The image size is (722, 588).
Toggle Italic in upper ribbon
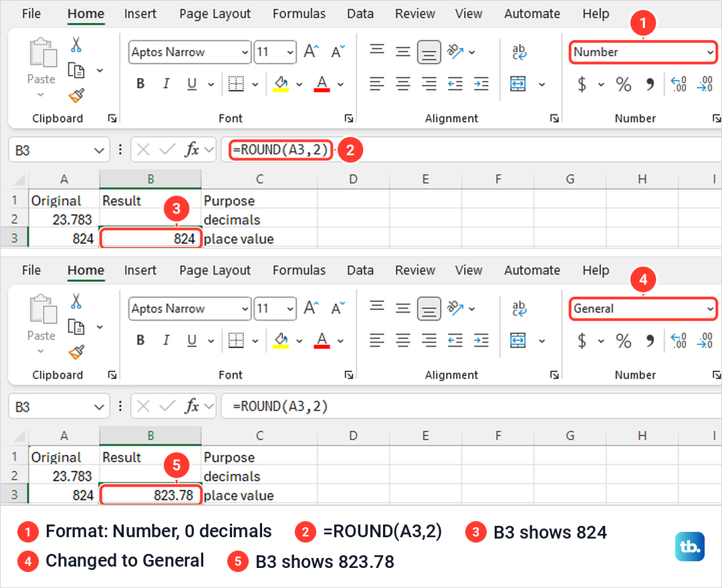(166, 84)
